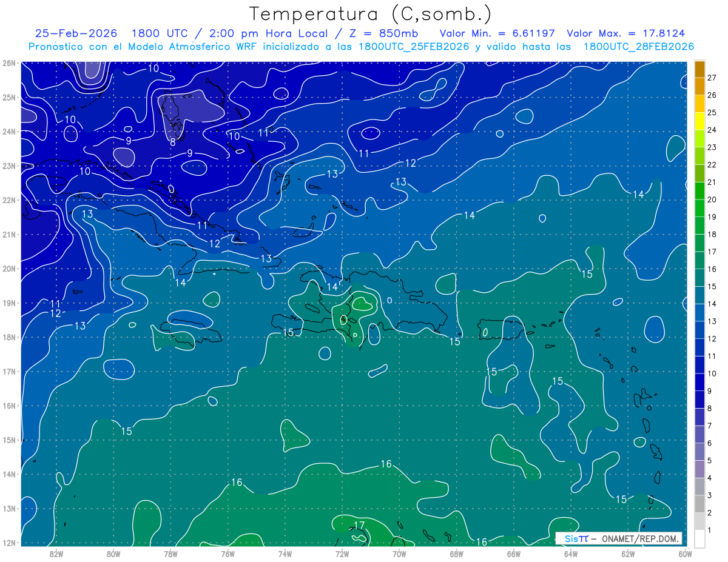Click the '68W' longitude axis label
The height and width of the screenshot is (562, 728).
click(x=456, y=554)
